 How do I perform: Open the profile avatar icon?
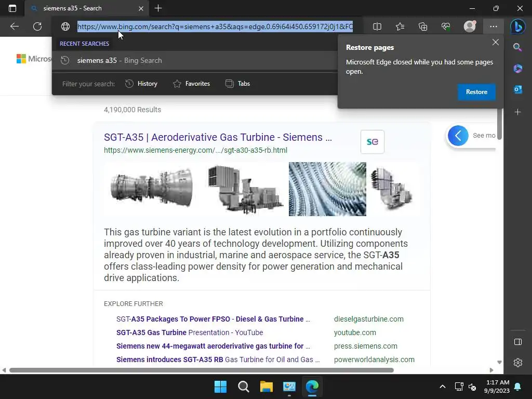point(470,26)
